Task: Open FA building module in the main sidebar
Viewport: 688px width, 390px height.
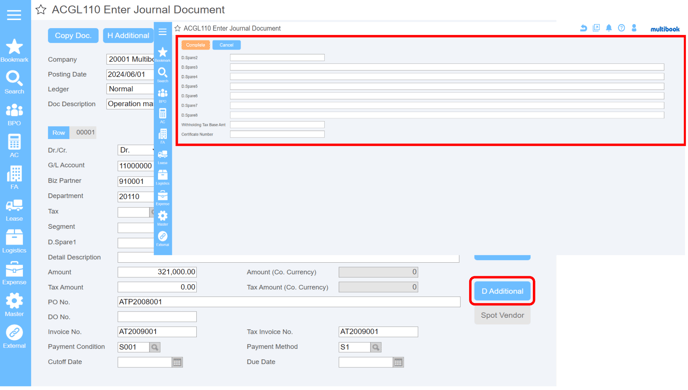Action: point(14,178)
